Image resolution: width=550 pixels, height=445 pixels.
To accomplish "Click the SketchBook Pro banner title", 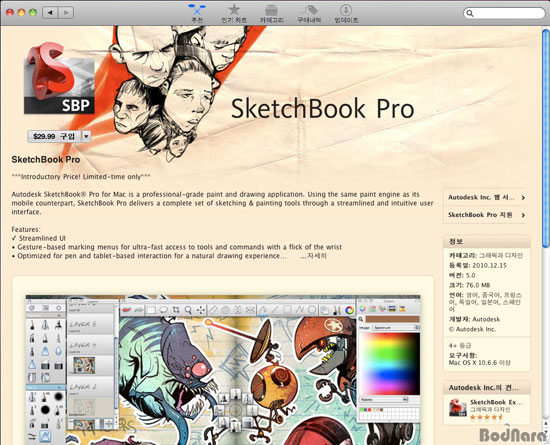I will click(322, 108).
